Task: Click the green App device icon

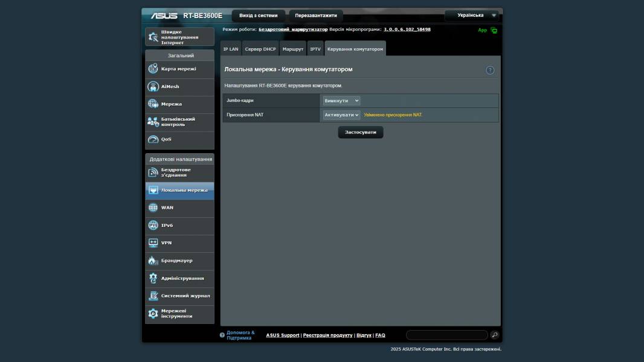Action: point(494,30)
